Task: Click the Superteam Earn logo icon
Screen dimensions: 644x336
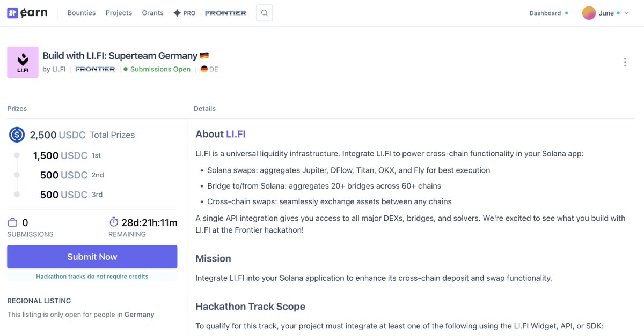Action: (12, 12)
